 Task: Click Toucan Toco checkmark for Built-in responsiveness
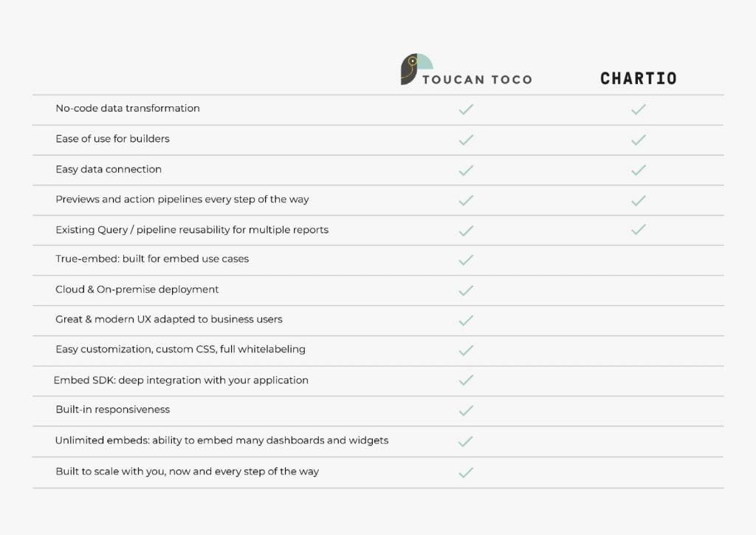click(466, 411)
